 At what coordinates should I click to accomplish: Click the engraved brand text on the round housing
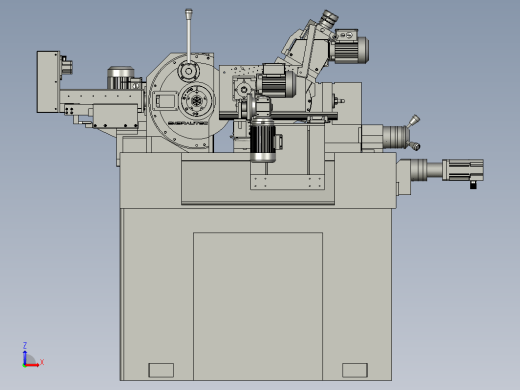tap(189, 123)
